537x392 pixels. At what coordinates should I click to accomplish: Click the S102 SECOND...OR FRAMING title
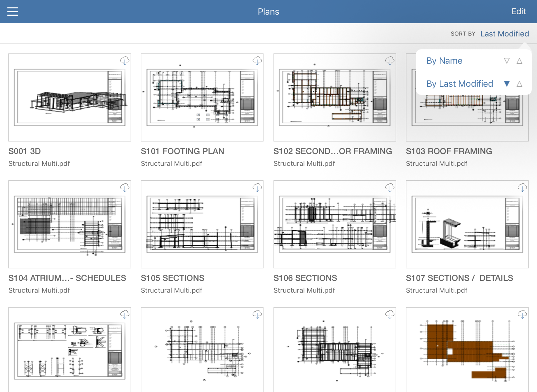click(333, 151)
